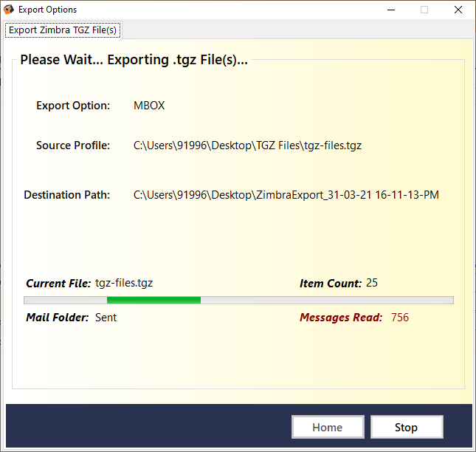
Task: Click the Item Count value 25
Action: pos(371,283)
